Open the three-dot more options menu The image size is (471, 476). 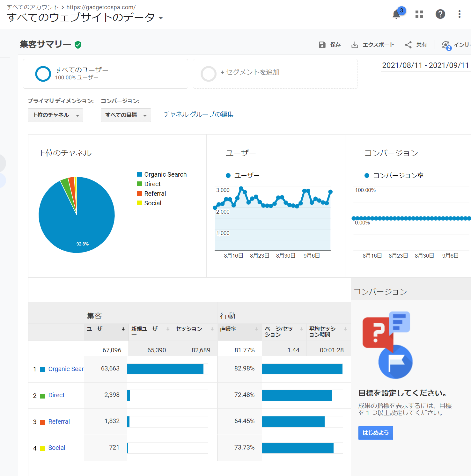point(459,14)
